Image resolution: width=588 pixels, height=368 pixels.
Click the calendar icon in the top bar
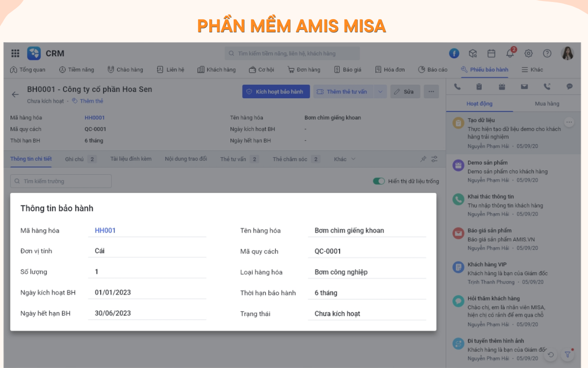[x=490, y=53]
